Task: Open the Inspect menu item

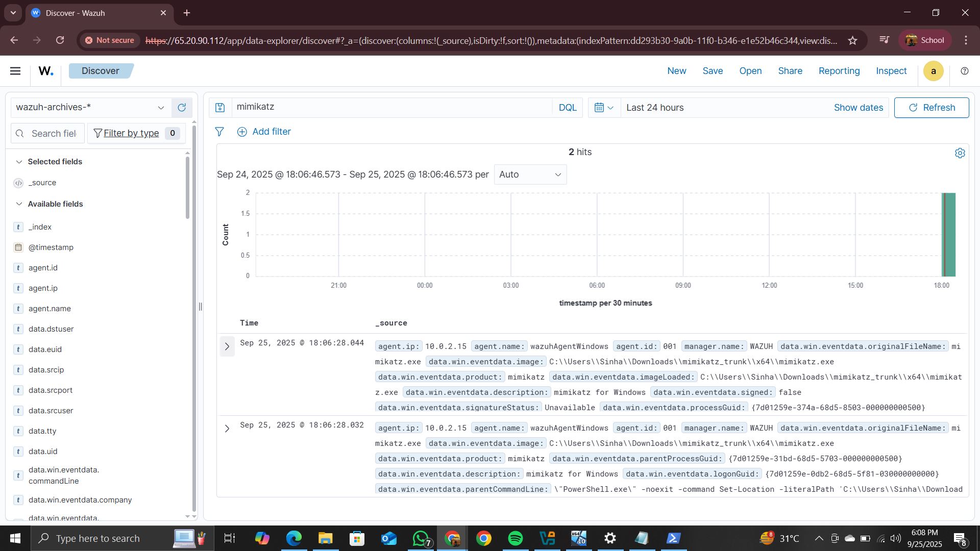Action: [891, 71]
